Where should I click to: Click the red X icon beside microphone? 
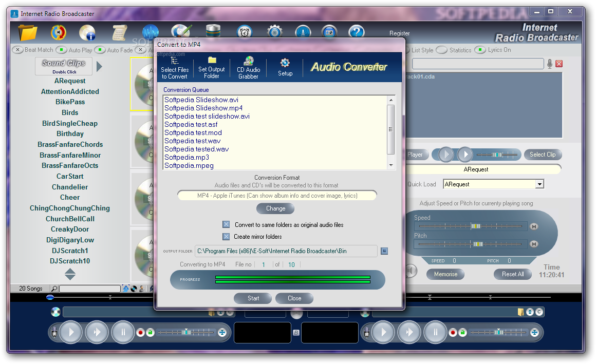coord(559,64)
